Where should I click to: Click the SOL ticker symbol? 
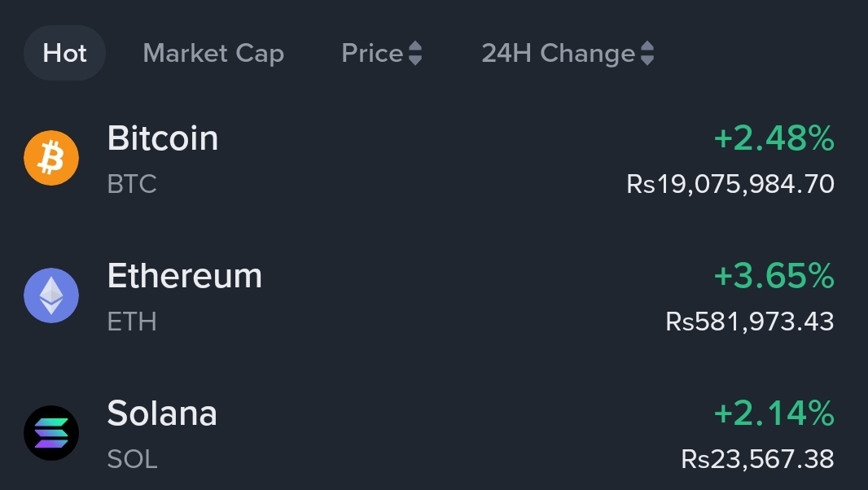132,459
